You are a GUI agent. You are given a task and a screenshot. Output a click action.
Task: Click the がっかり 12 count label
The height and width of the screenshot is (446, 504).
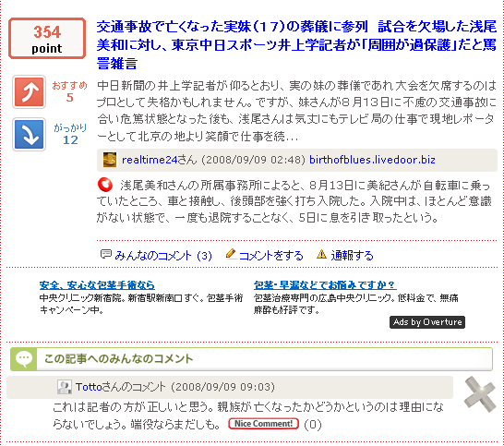click(x=70, y=134)
